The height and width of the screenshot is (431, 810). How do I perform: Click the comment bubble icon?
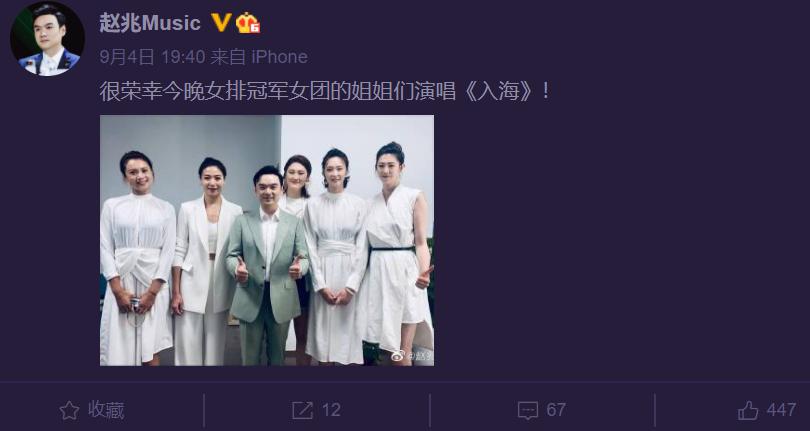tap(528, 411)
